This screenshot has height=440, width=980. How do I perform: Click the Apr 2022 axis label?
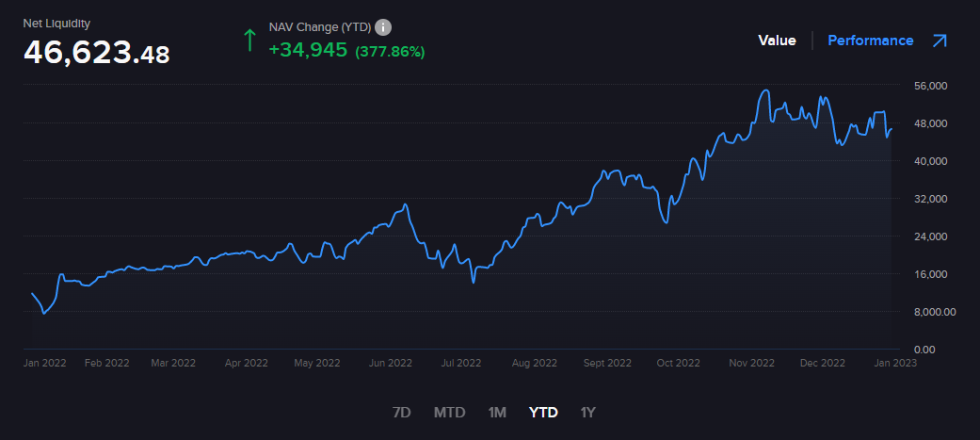[246, 363]
